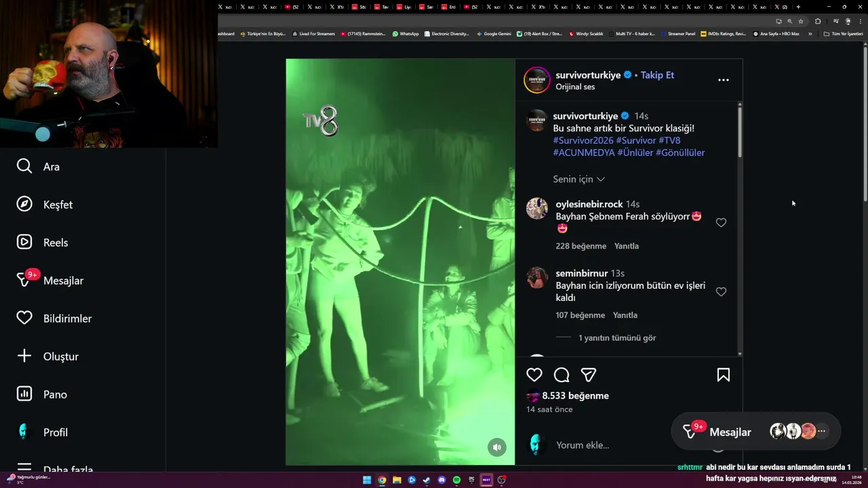View the 8.533 beğenme likes list
The width and height of the screenshot is (868, 488).
pyautogui.click(x=576, y=396)
